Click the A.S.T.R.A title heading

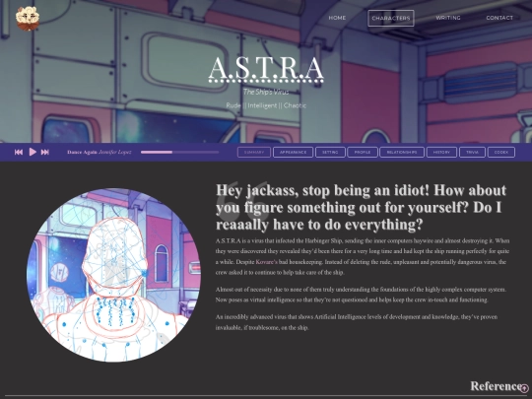pyautogui.click(x=266, y=69)
